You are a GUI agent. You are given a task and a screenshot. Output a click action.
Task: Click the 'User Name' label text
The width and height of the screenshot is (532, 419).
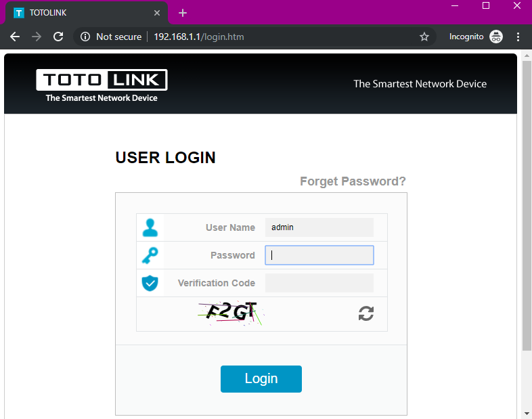(x=230, y=227)
